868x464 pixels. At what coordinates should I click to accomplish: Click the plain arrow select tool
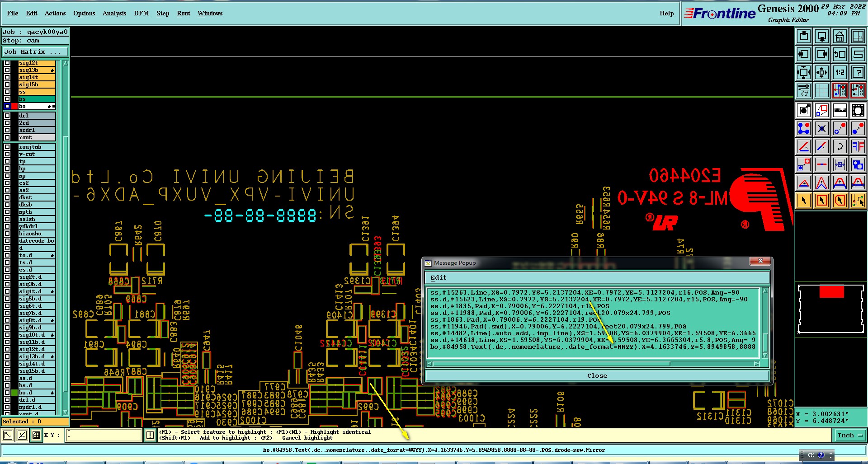coord(803,201)
